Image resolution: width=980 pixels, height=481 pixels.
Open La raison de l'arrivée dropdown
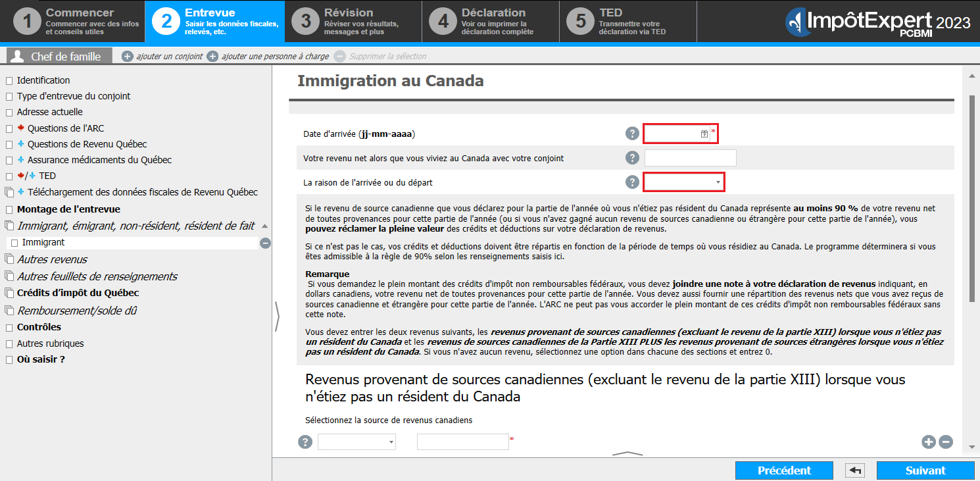click(684, 182)
